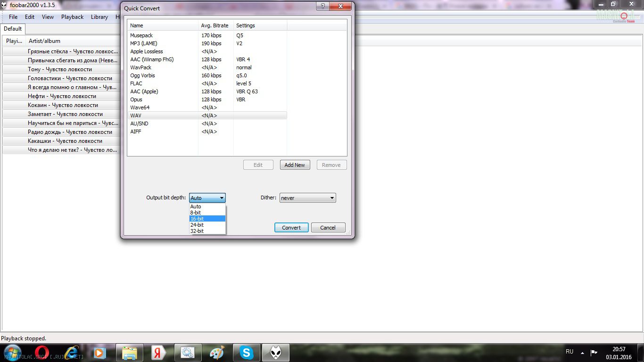Image resolution: width=644 pixels, height=362 pixels.
Task: Open the Library menu
Action: (99, 17)
